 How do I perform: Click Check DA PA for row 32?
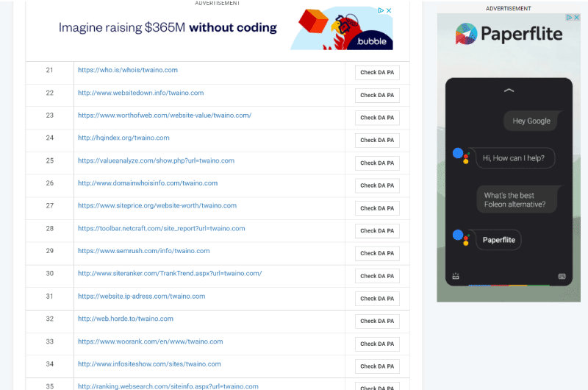pos(377,322)
